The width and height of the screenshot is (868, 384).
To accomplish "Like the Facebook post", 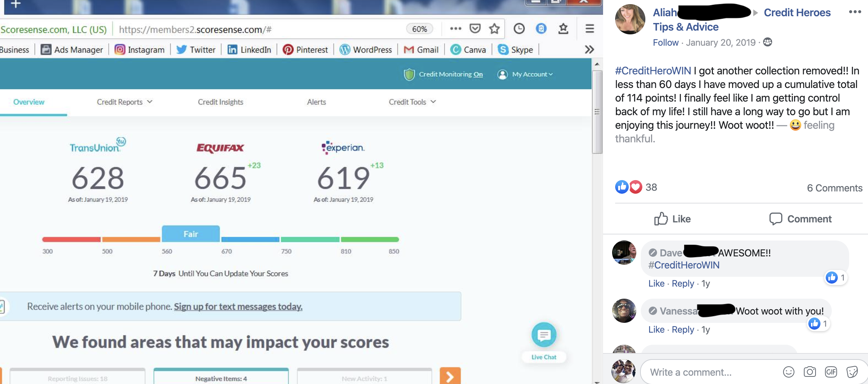I will [x=672, y=219].
